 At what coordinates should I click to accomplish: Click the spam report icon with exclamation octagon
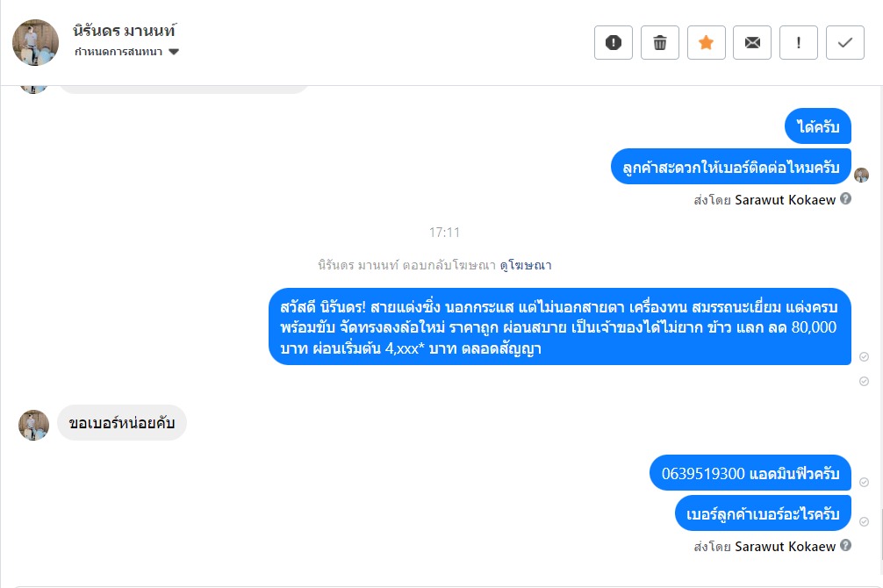click(x=614, y=43)
